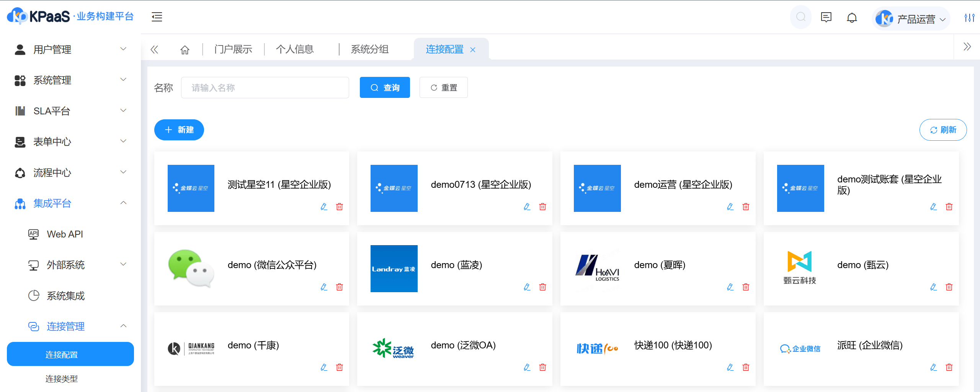Click the 新建 button
This screenshot has width=980, height=392.
click(x=179, y=130)
